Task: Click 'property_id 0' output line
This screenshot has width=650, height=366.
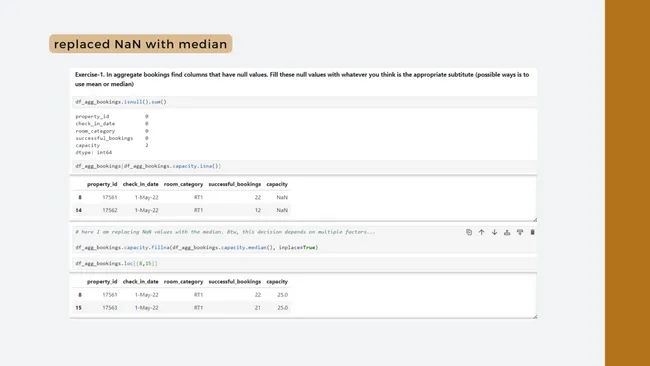Action: (x=112, y=116)
